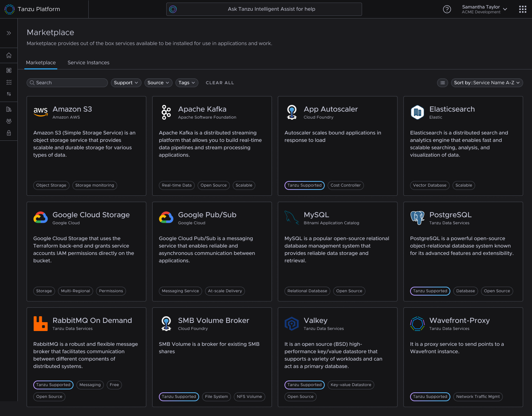Click the MySQL dolphin logo
Image resolution: width=532 pixels, height=416 pixels.
point(292,218)
